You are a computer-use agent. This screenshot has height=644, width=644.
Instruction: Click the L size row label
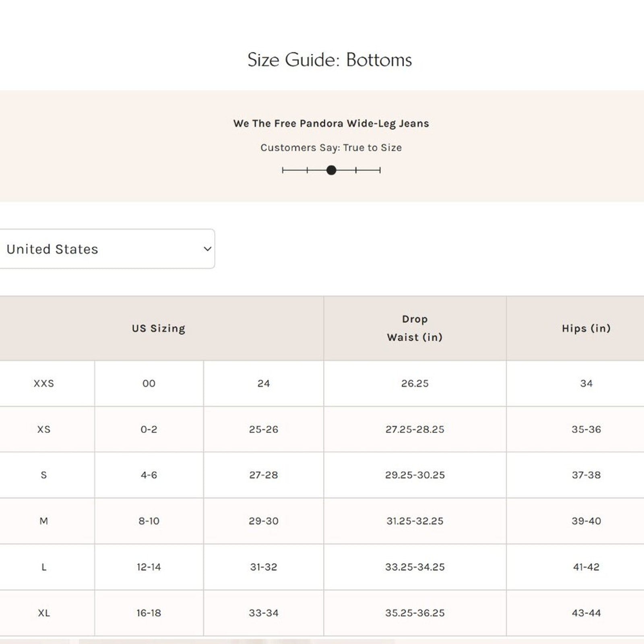44,567
